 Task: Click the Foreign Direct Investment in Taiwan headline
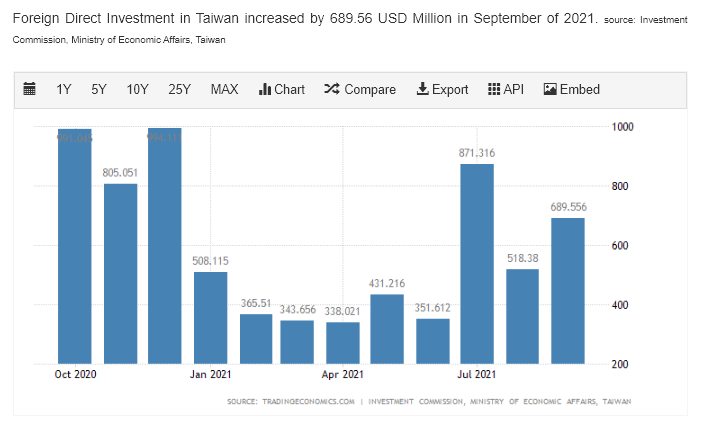pyautogui.click(x=305, y=18)
